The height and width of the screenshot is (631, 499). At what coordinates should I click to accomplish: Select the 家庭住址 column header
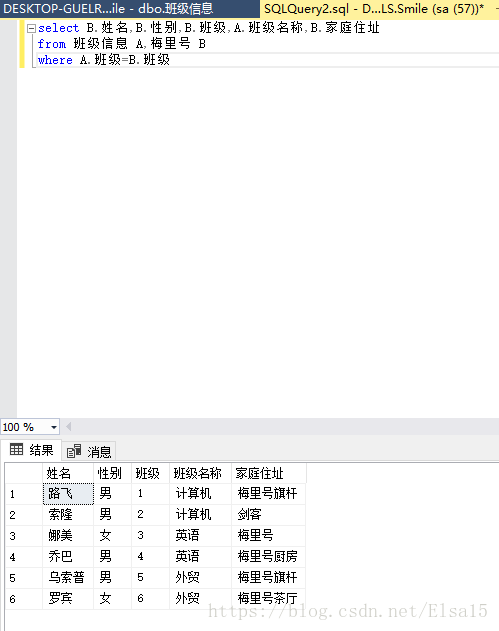pos(268,473)
